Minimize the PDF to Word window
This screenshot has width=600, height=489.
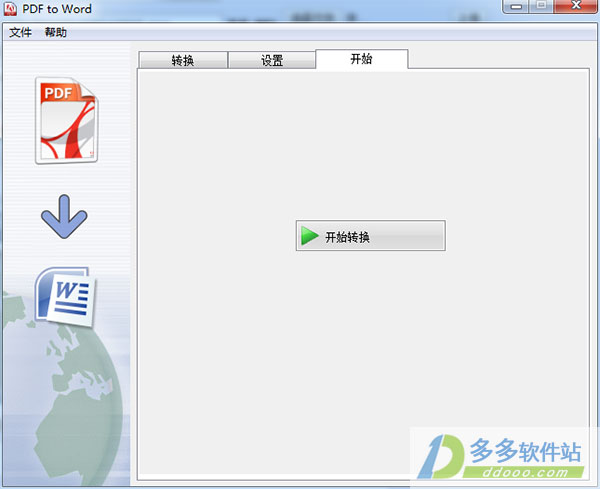tap(516, 6)
